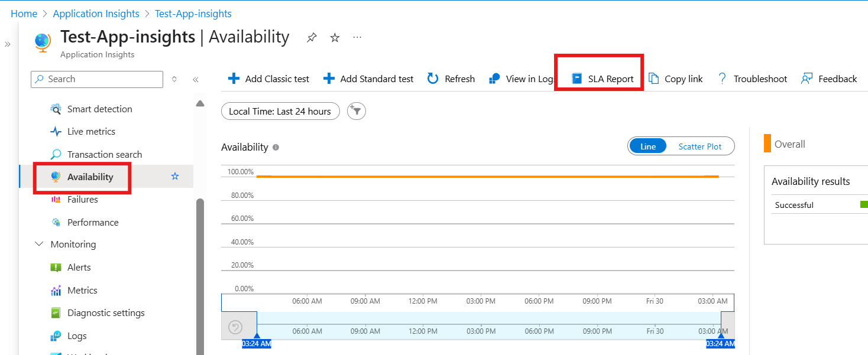Click the orange Overall color marker
This screenshot has height=355, width=868.
(767, 144)
